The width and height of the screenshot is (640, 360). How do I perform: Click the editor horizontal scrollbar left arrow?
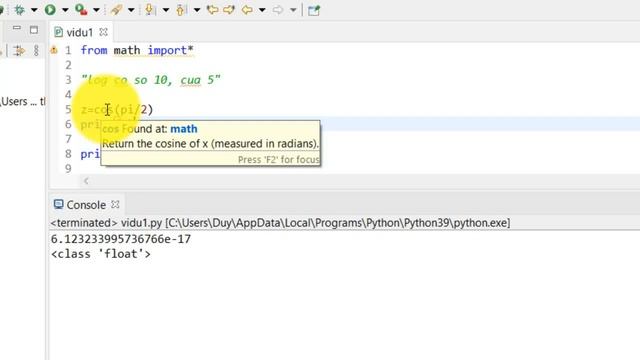coord(86,181)
